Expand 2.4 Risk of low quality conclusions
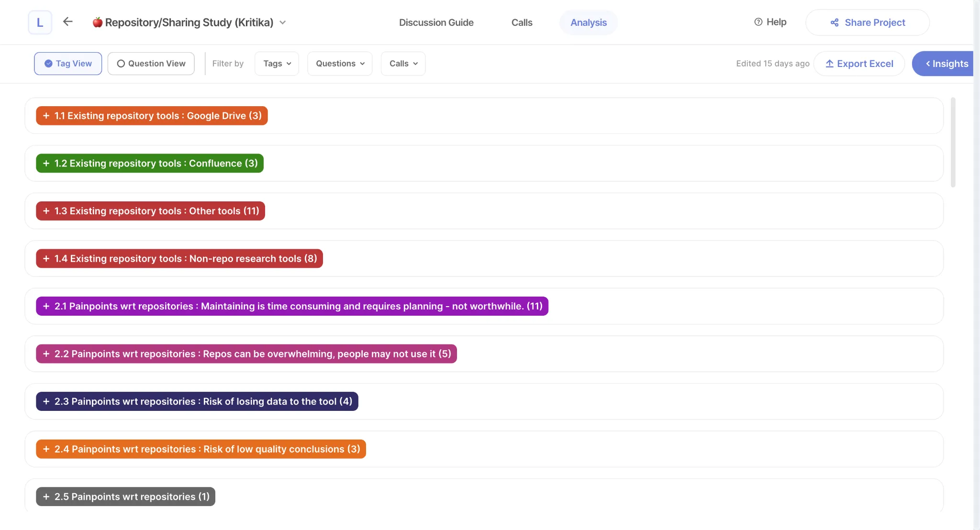 (201, 449)
